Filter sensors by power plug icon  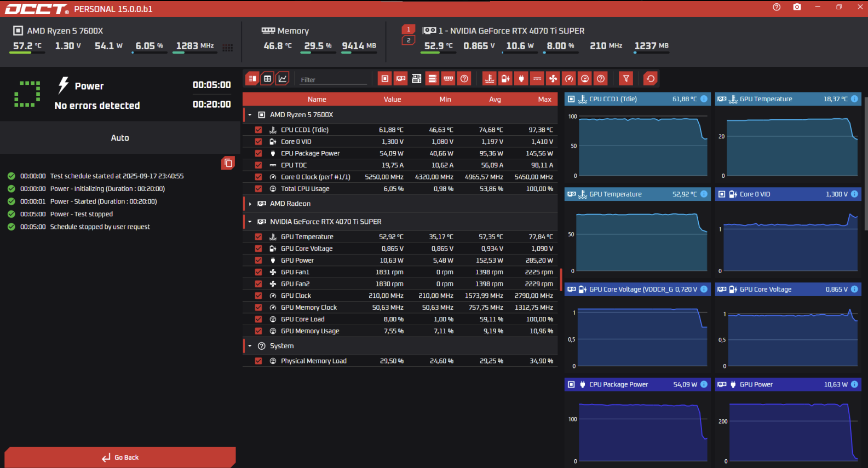pos(521,79)
